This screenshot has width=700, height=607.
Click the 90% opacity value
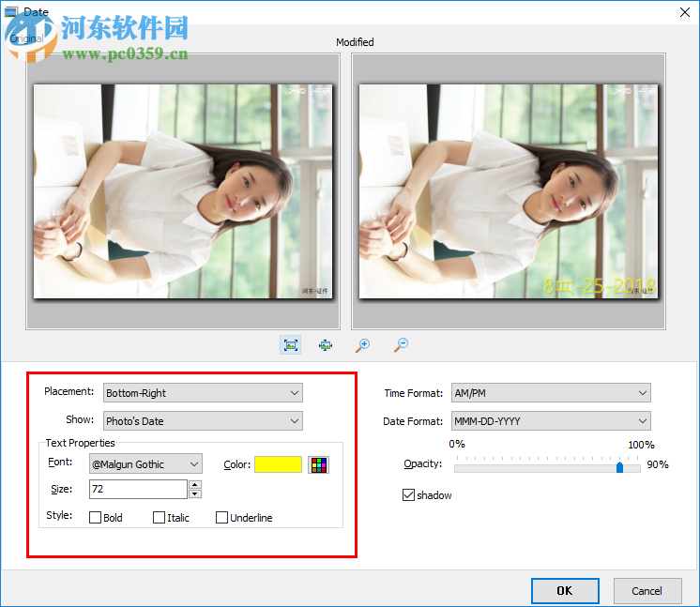[658, 464]
